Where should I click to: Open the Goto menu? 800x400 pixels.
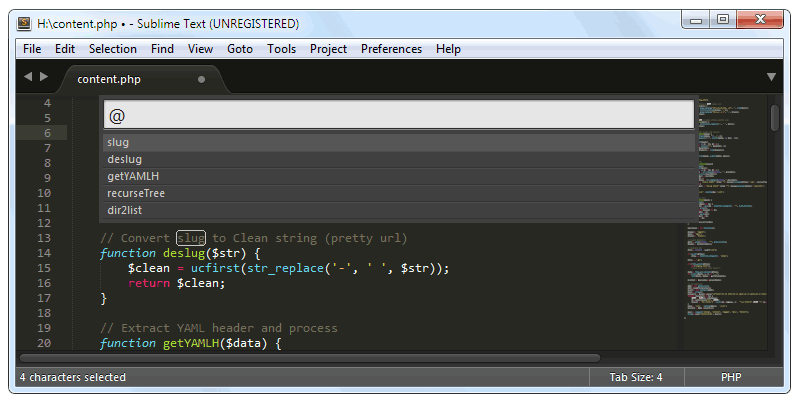tap(240, 49)
